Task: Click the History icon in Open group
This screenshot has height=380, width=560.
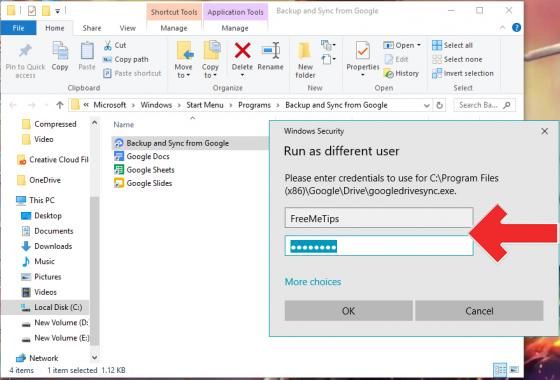Action: pos(388,74)
